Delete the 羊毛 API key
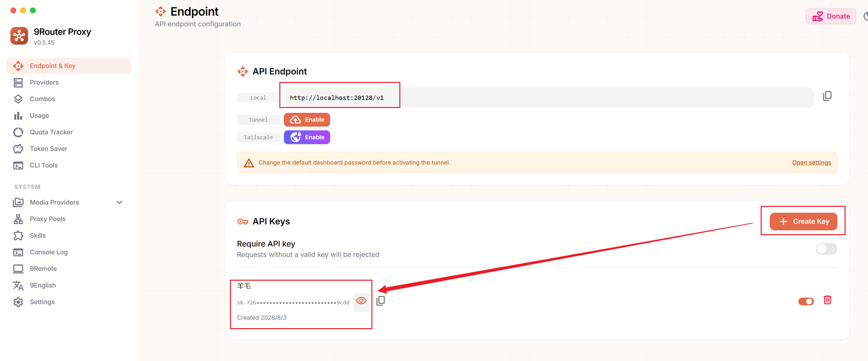 [827, 300]
